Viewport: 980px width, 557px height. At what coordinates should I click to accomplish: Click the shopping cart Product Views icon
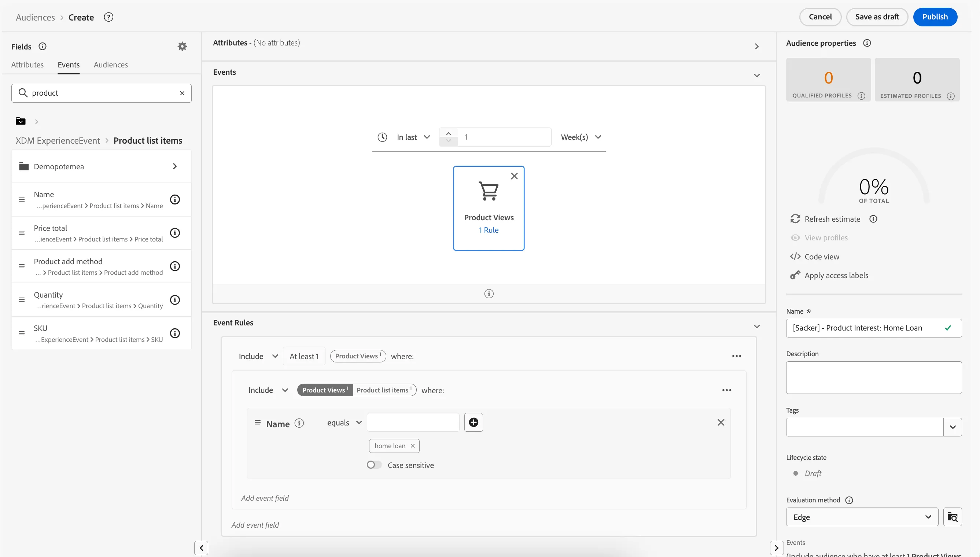click(x=489, y=191)
